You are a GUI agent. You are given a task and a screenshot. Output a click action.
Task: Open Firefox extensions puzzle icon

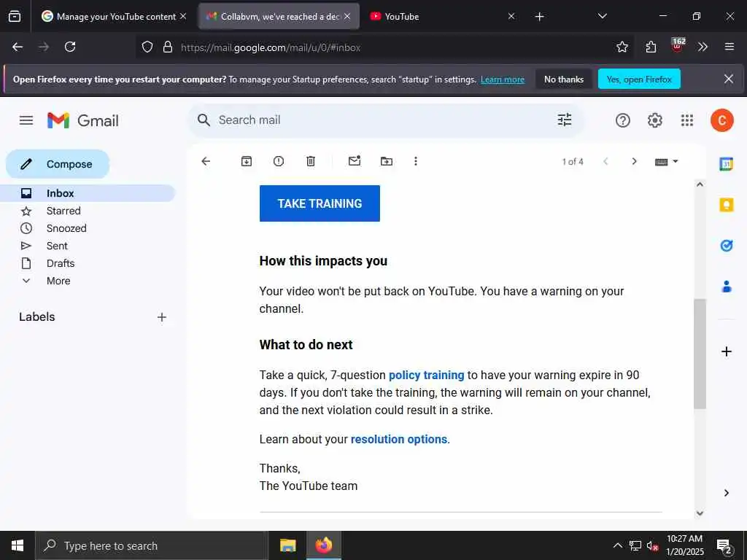pos(651,47)
